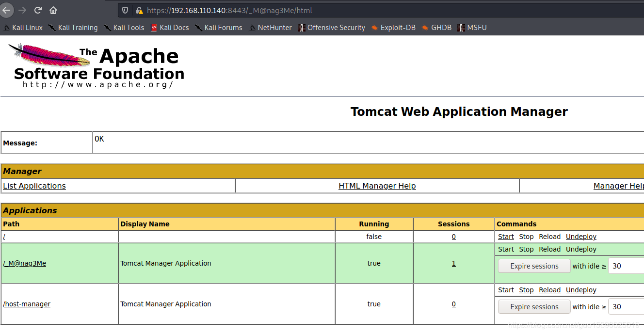
Task: Undeploy the /host-manager application
Action: click(x=581, y=290)
